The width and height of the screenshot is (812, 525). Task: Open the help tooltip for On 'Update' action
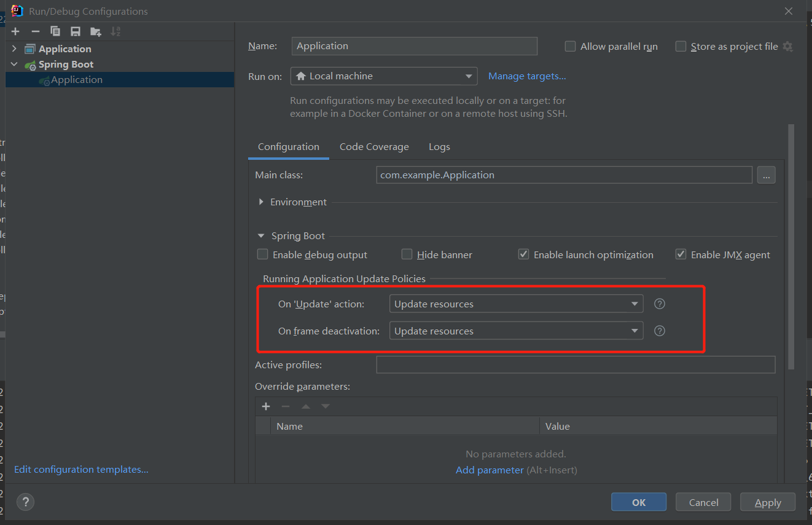coord(660,304)
